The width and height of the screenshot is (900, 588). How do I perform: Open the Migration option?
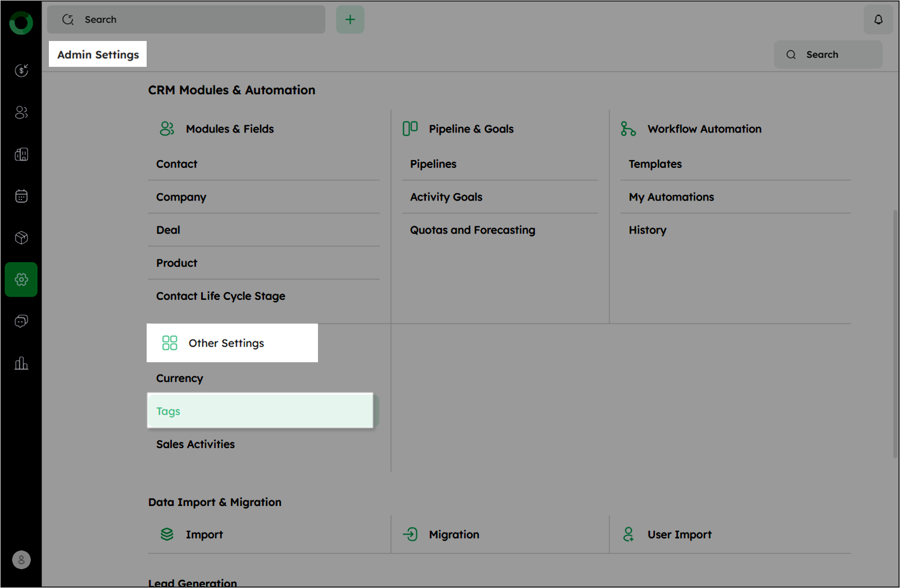click(453, 535)
